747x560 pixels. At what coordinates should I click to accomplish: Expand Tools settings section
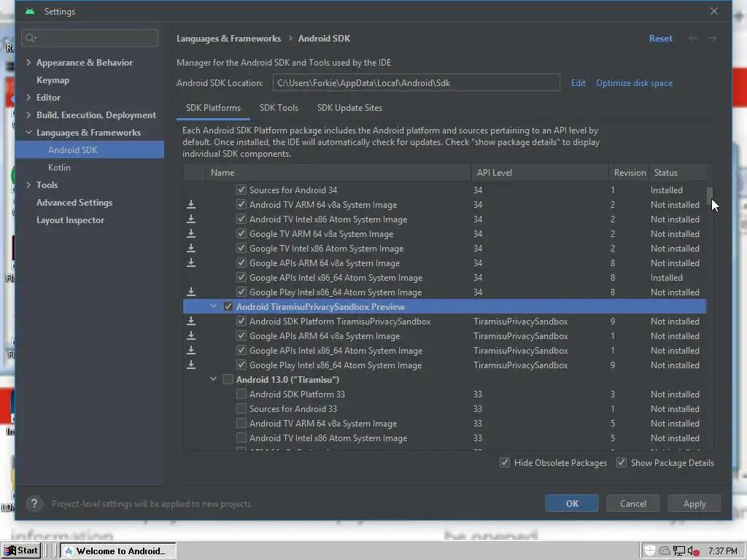coord(28,184)
